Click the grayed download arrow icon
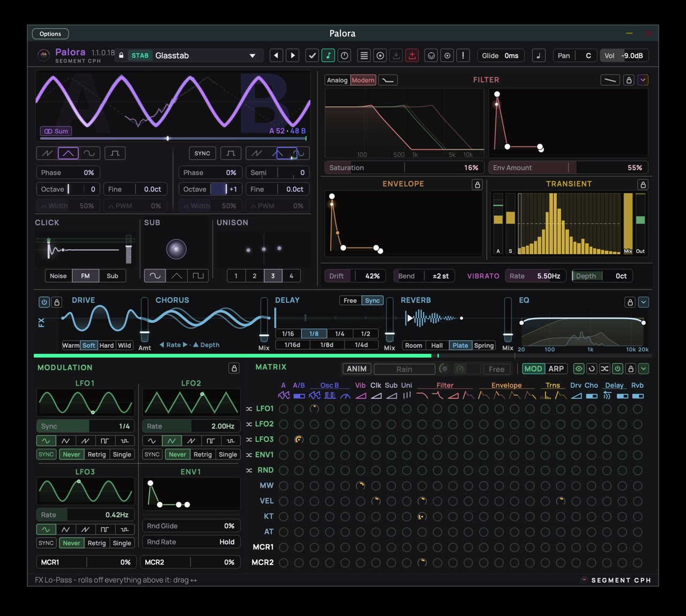 coord(396,55)
